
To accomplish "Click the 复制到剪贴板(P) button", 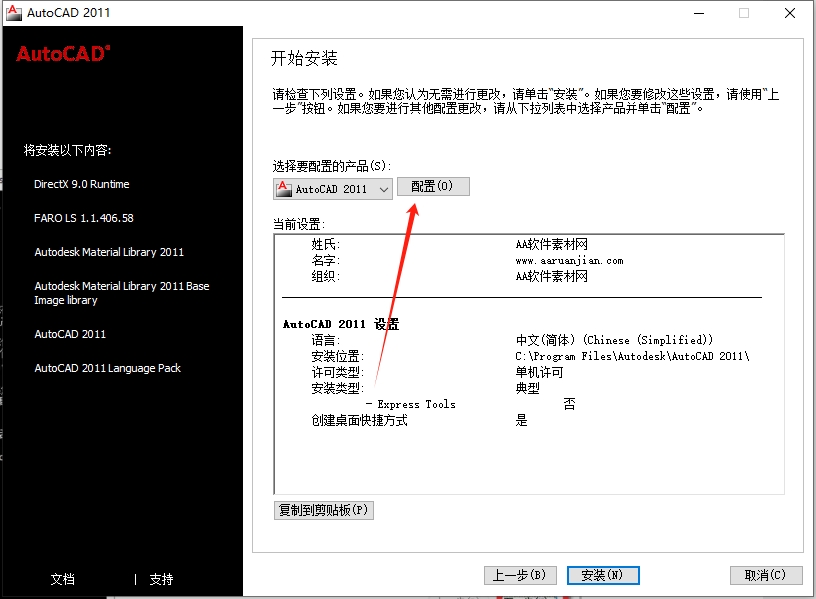I will coord(323,510).
